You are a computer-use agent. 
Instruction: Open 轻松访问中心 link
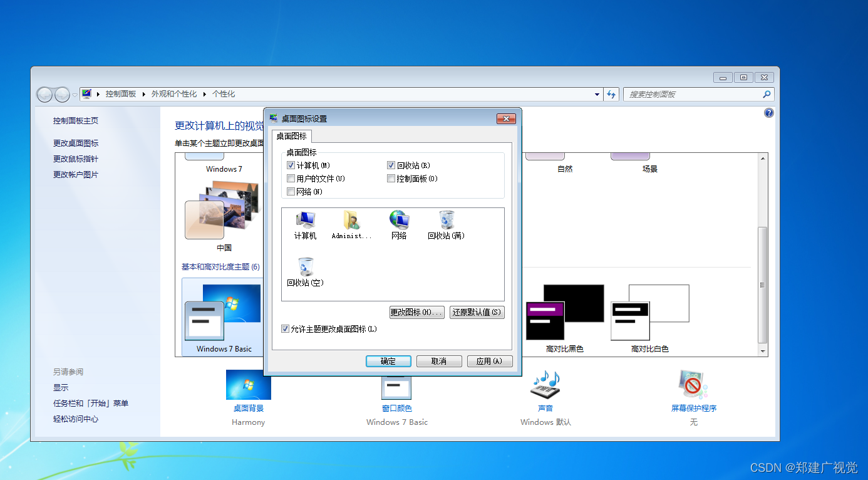click(x=76, y=419)
